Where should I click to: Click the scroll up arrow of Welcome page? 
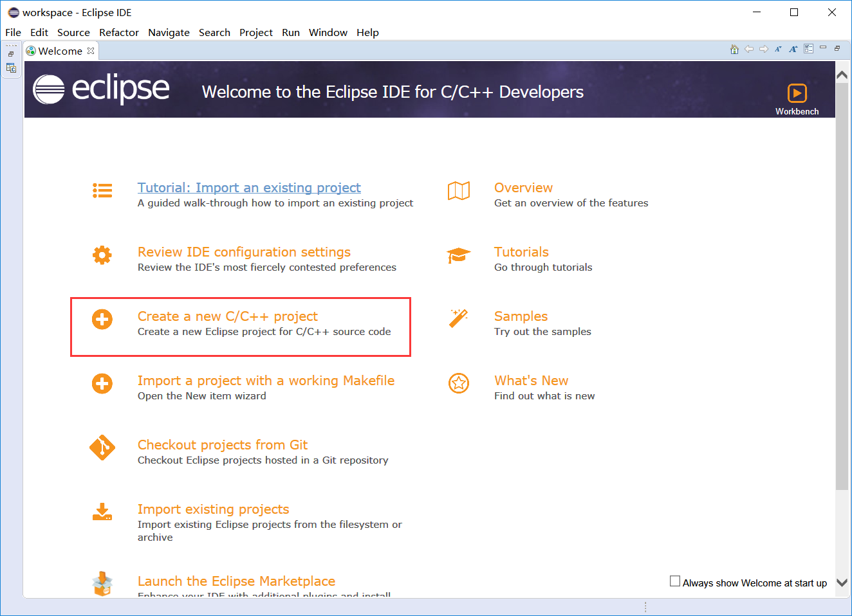[842, 75]
